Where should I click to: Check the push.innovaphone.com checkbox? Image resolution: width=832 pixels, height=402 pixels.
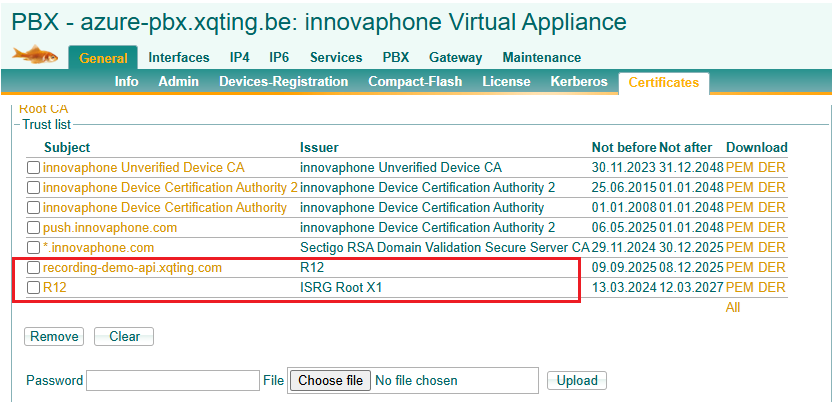[34, 228]
